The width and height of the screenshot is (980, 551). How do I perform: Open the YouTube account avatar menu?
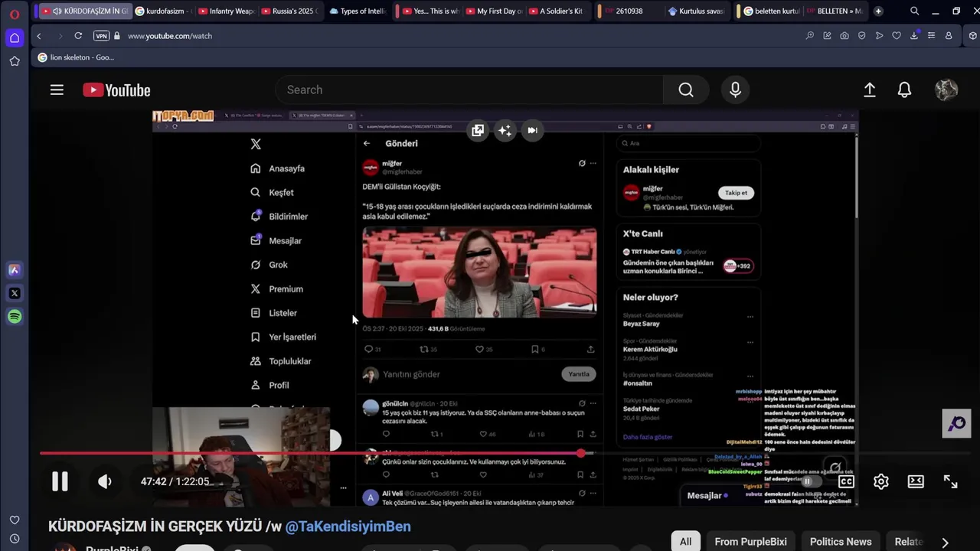coord(946,90)
